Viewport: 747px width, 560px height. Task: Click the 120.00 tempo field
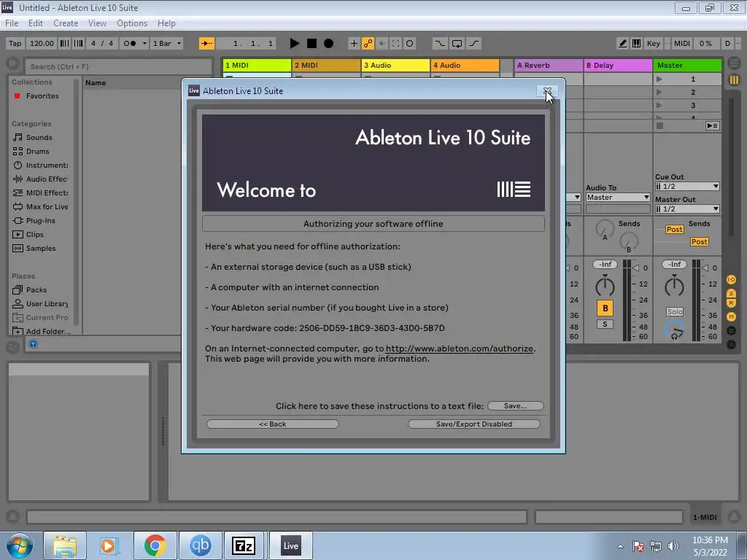coord(42,43)
